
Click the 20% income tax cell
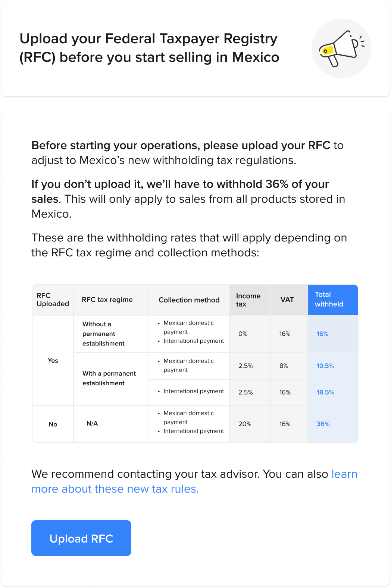245,424
